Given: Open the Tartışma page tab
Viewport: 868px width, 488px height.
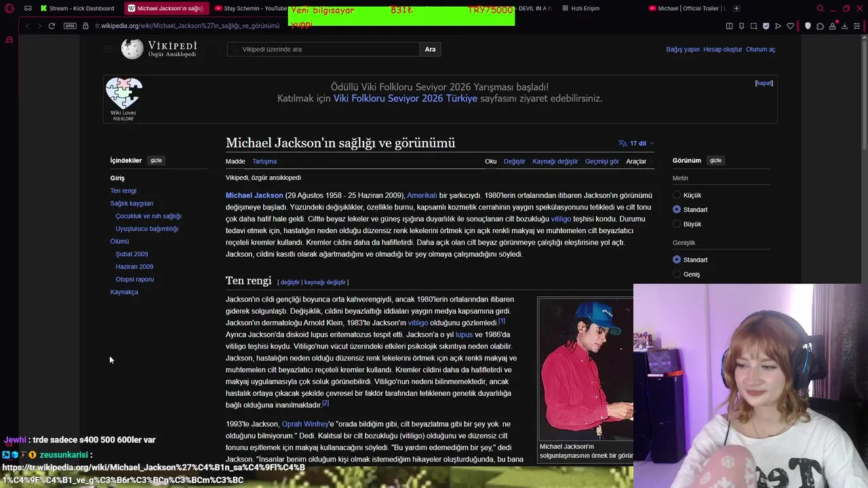Looking at the screenshot, I should pos(264,161).
